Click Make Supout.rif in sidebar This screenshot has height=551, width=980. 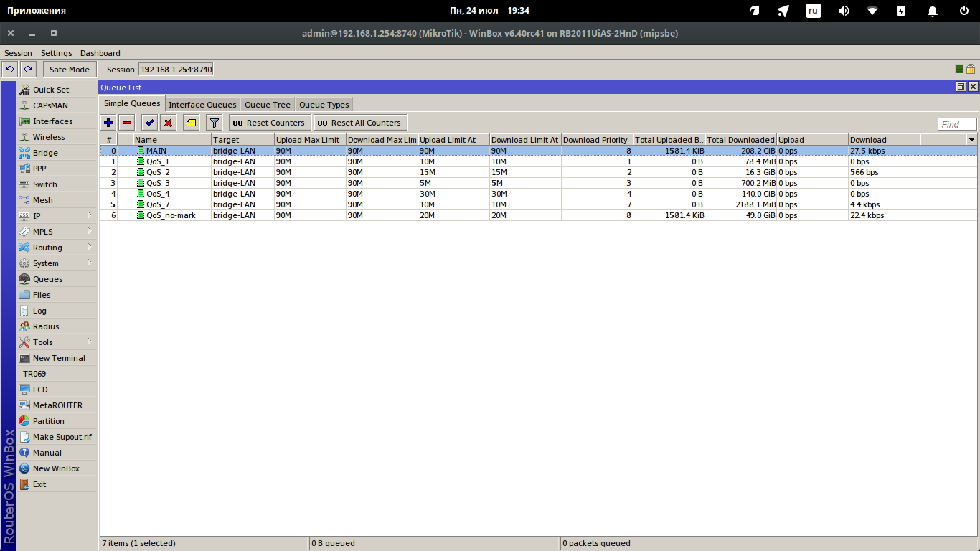[57, 437]
